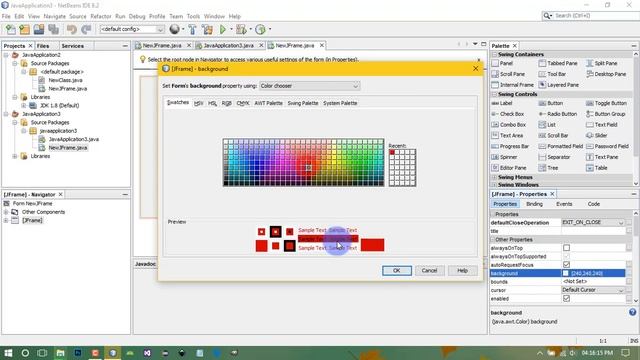Collapse the Swing Containers palette section
This screenshot has height=360, width=640.
[x=494, y=54]
